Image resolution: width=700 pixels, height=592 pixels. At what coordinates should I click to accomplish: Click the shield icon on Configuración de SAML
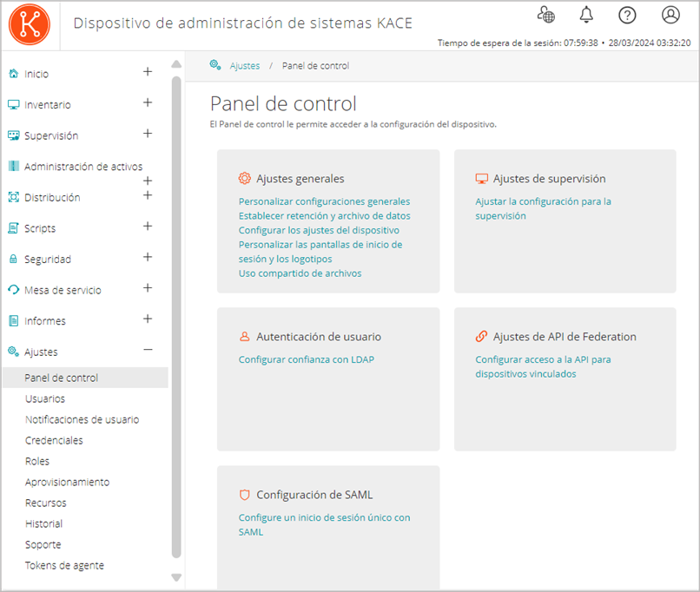click(243, 494)
